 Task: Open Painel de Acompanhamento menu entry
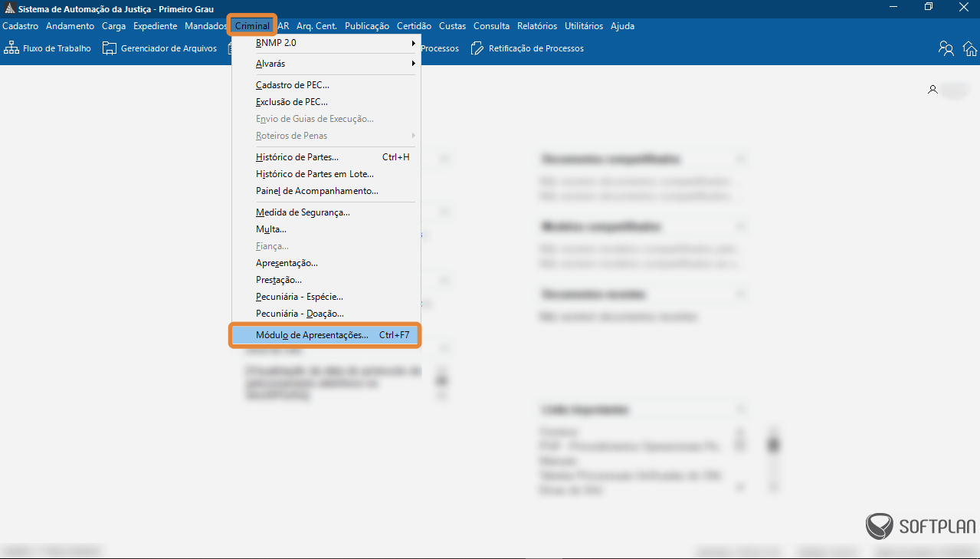click(x=326, y=191)
